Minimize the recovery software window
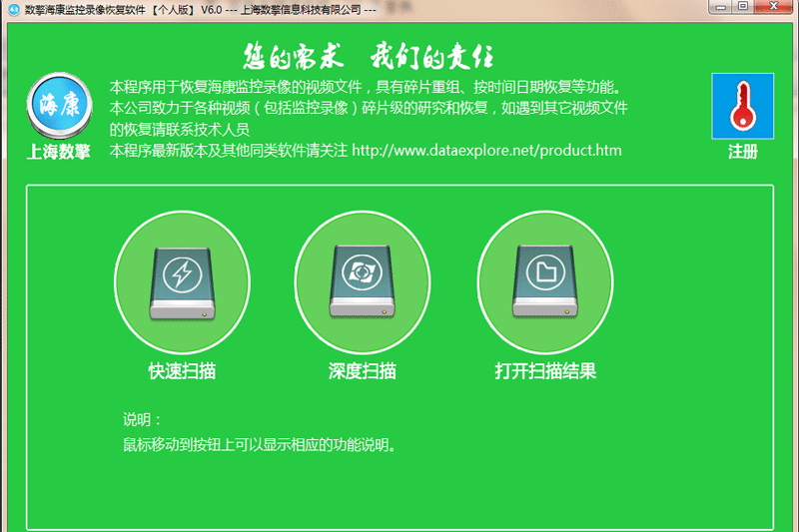 [x=720, y=7]
